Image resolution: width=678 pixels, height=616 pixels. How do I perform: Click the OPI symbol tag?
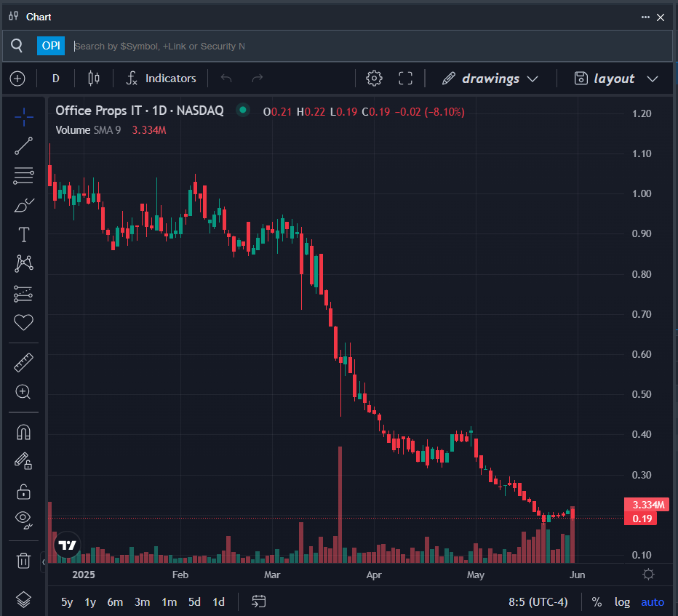click(51, 45)
